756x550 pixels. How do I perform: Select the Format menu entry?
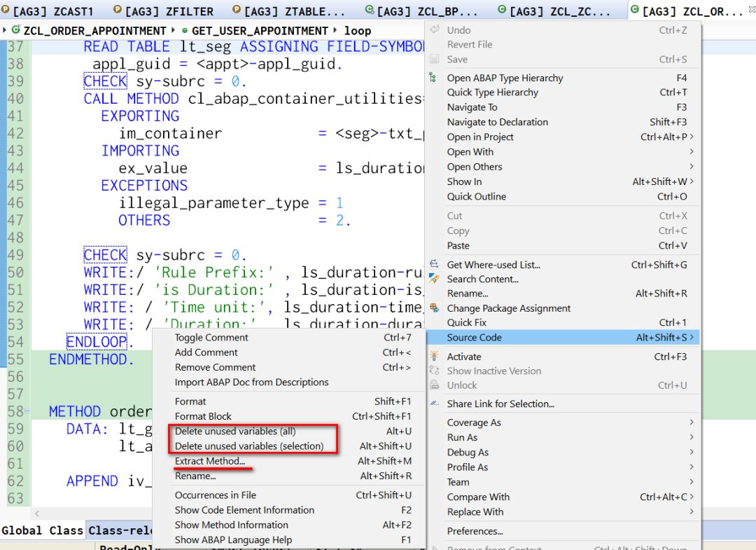click(289, 401)
